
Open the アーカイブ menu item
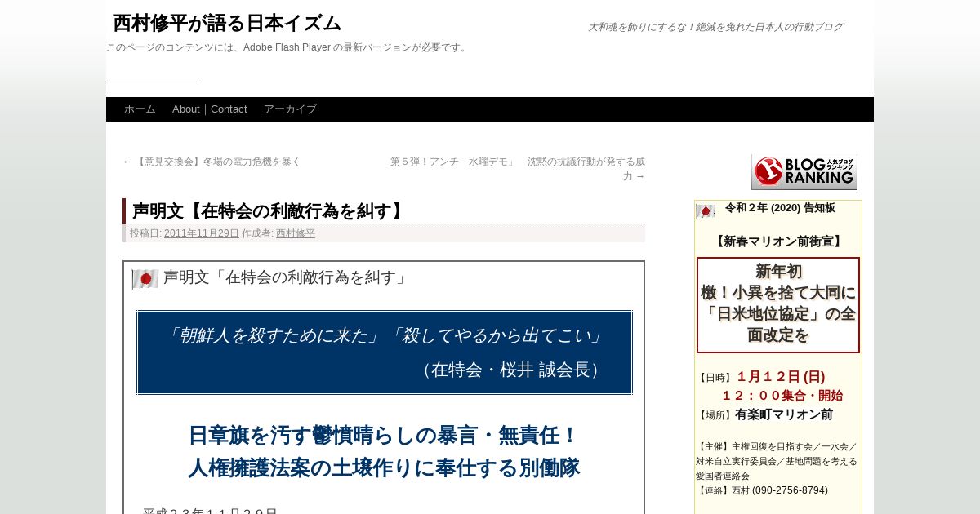[x=290, y=109]
